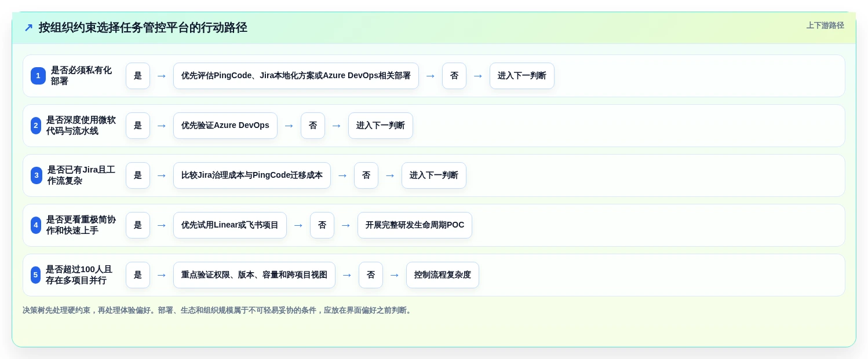Click the 控制流程复杂度 box
This screenshot has height=359, width=868.
click(443, 275)
